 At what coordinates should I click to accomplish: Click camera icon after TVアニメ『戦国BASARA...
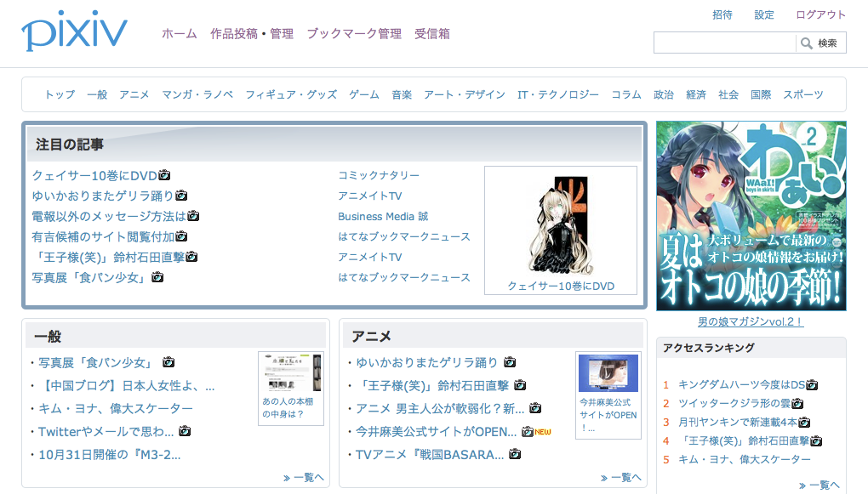[x=515, y=454]
